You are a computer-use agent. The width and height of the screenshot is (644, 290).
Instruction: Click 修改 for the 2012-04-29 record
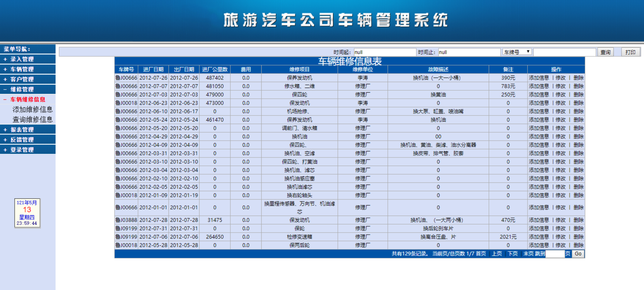[x=560, y=137]
